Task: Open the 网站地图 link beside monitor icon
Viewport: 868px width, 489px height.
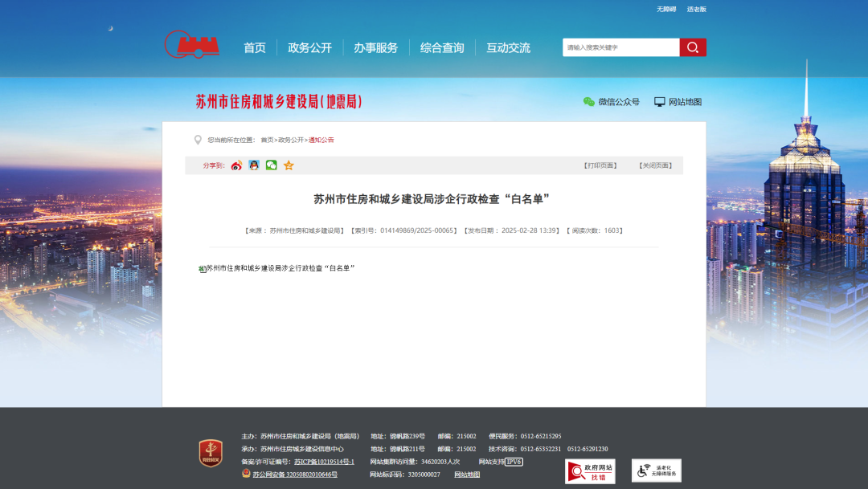Action: coord(678,102)
